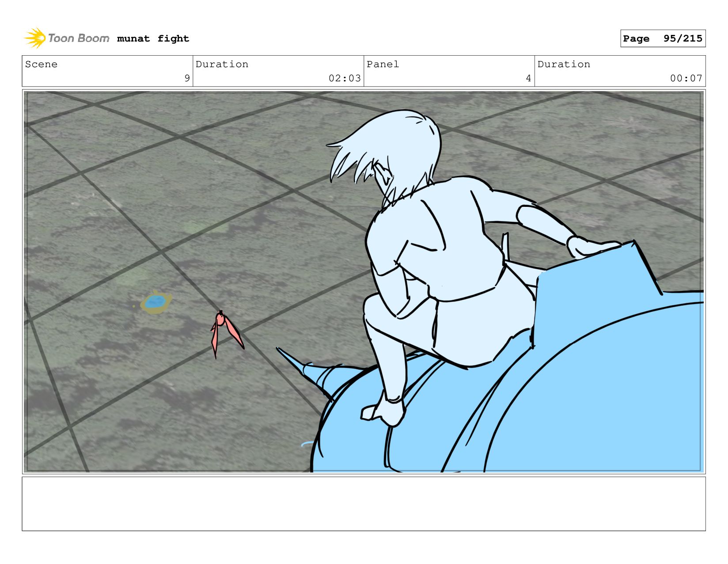
Task: Click the Panel number 4 cell
Action: point(449,71)
